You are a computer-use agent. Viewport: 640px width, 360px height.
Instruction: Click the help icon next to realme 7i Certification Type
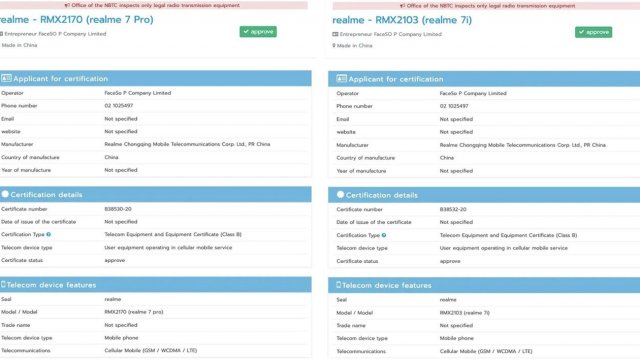coord(384,235)
